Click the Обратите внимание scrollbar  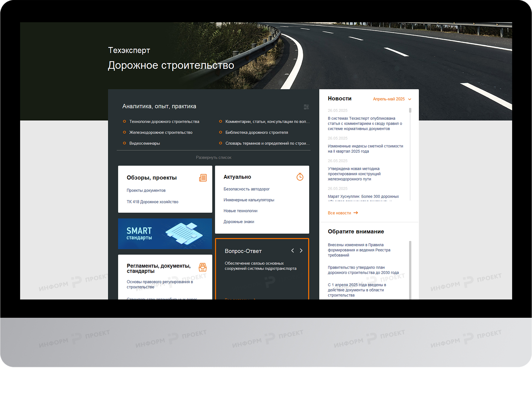[410, 270]
